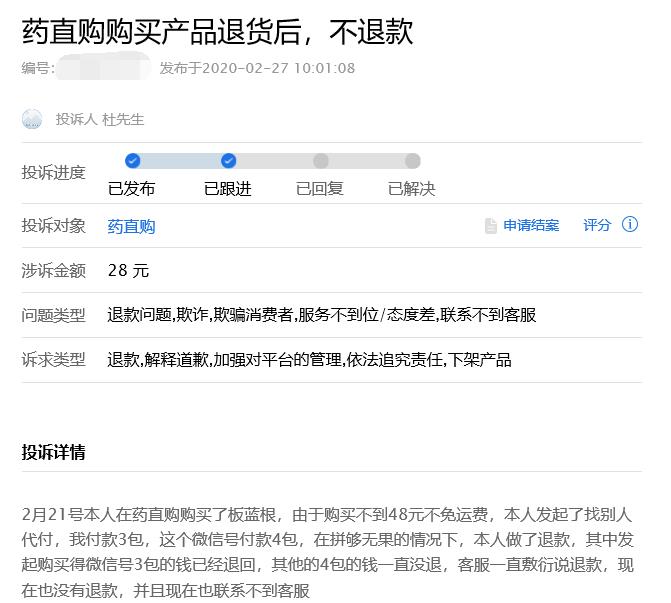Click the complainant avatar icon
The height and width of the screenshot is (603, 671).
coord(32,119)
